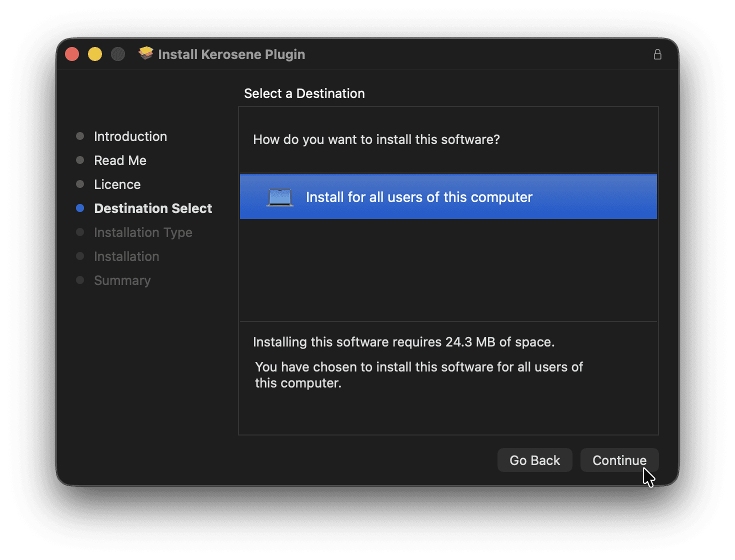Click the Installation step label
Screen dimensions: 735x560
[126, 256]
